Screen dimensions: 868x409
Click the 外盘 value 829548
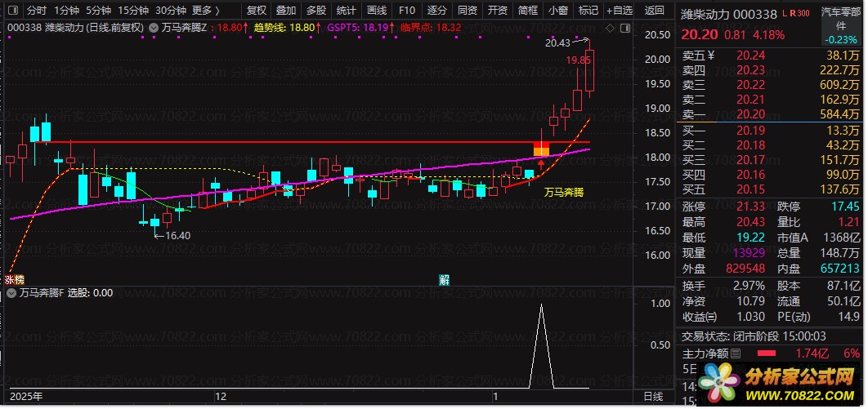click(745, 269)
